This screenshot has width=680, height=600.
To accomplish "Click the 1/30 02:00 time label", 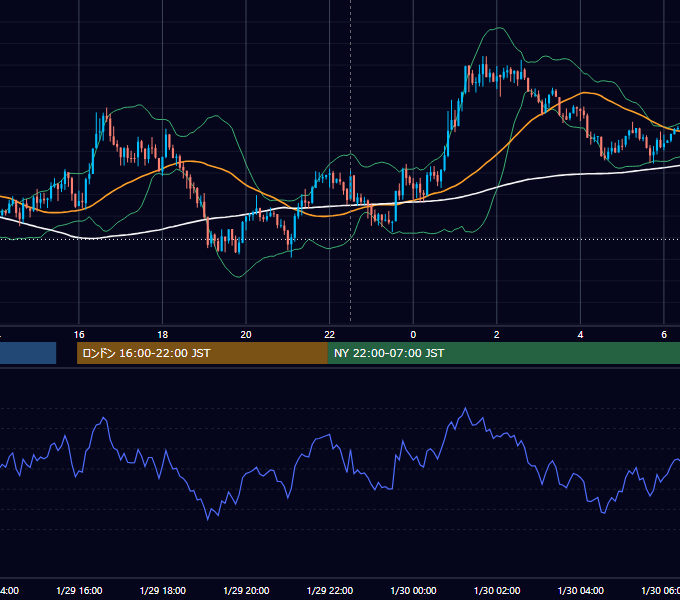I will coord(497,590).
